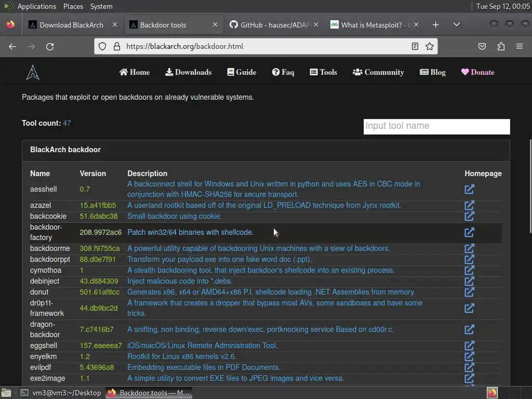Open the Places menu
The image size is (532, 399).
(x=73, y=6)
